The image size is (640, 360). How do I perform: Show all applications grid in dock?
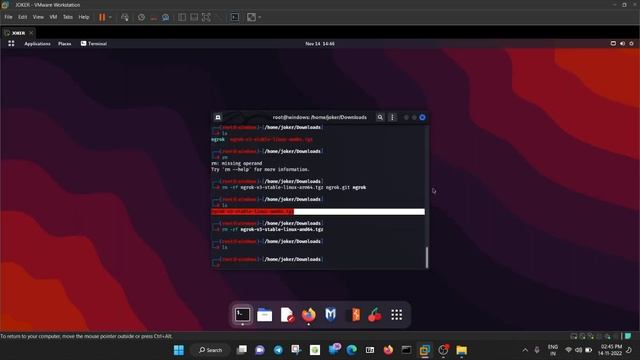coord(396,315)
